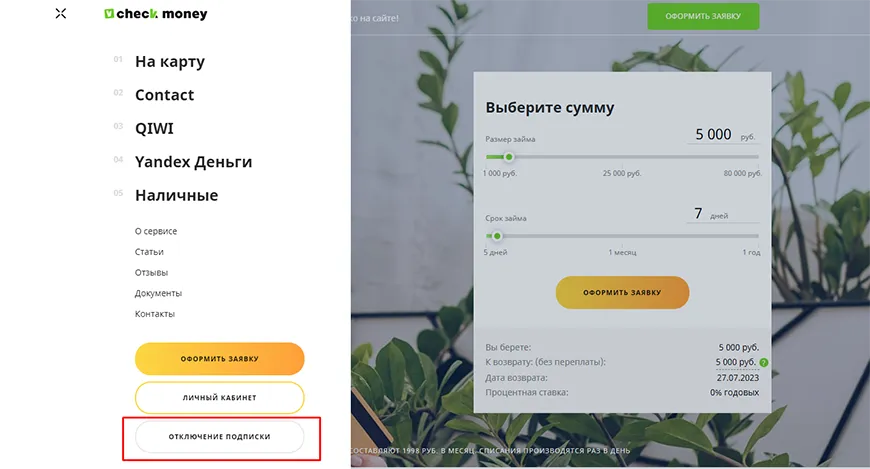Open the Yandex Деньги menu item
870x469 pixels.
coord(193,162)
